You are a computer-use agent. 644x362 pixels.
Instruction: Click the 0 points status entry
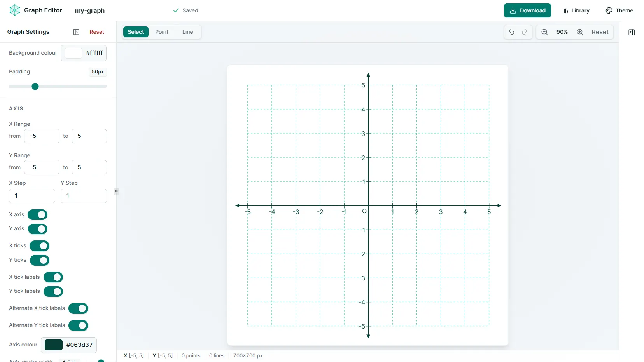pos(191,355)
